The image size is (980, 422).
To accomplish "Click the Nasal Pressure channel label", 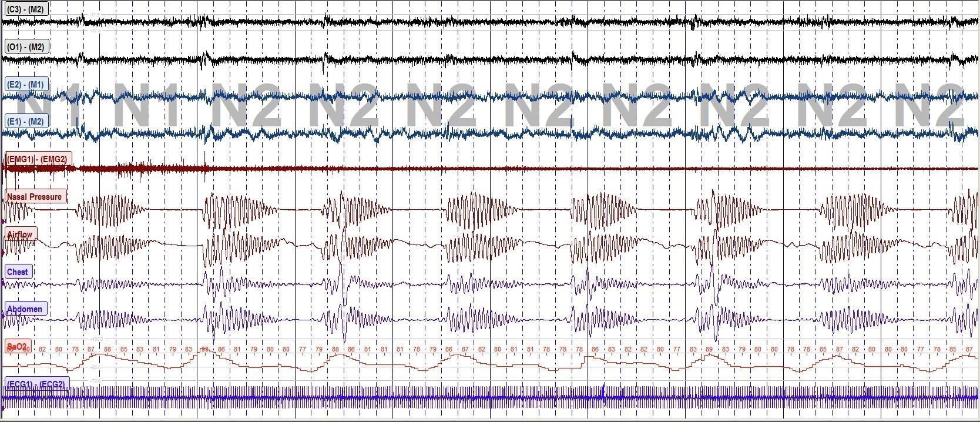I will [34, 196].
